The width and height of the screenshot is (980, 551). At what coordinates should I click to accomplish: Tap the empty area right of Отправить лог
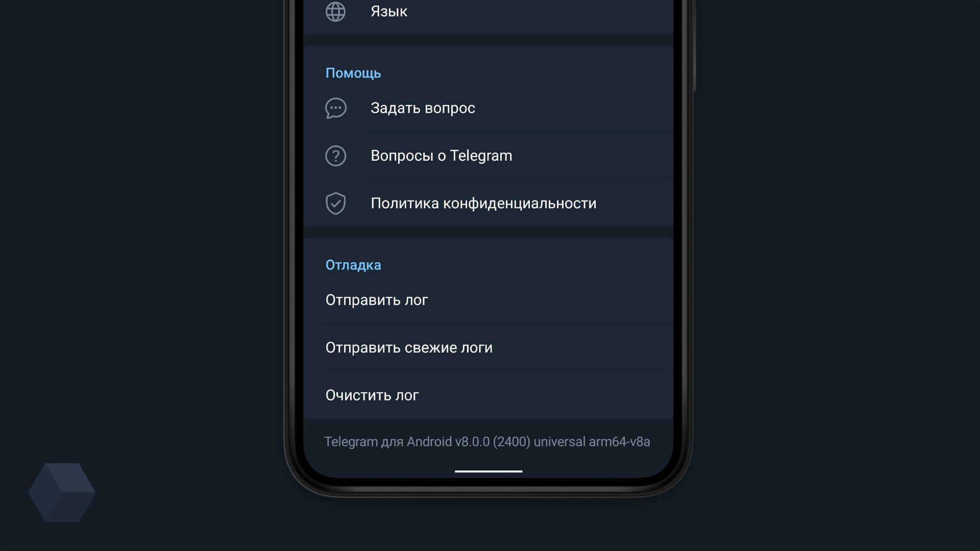(x=551, y=300)
